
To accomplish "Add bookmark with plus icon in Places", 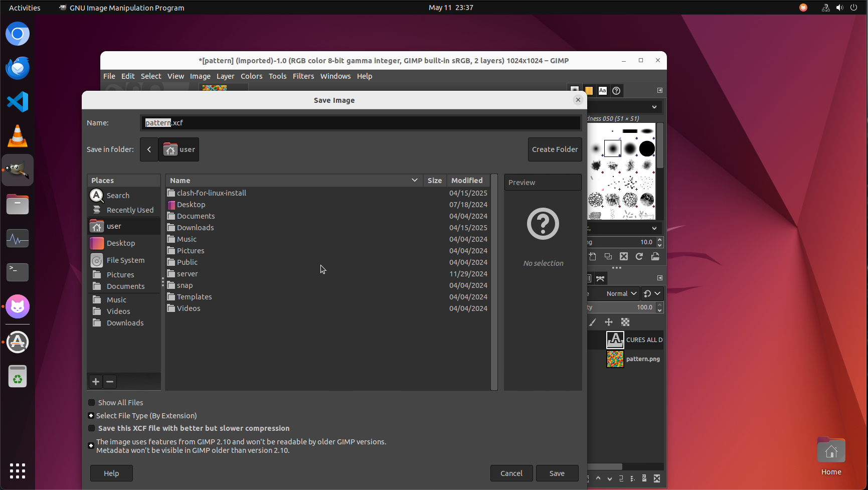I will [96, 382].
